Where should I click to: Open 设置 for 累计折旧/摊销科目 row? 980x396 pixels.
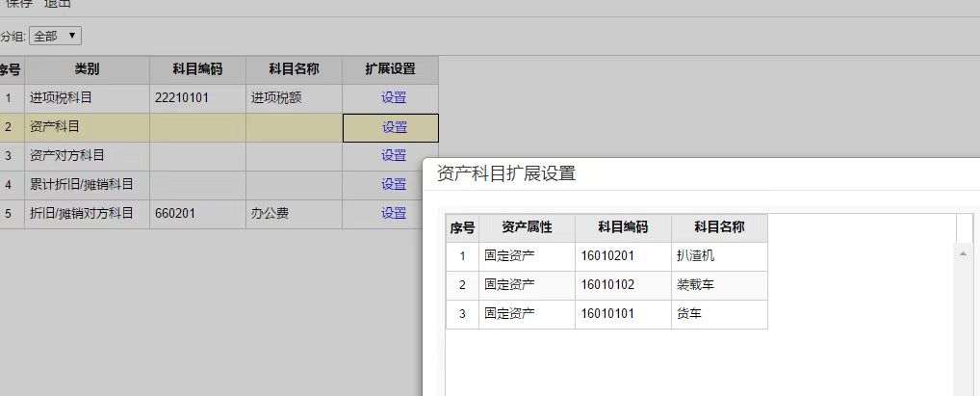394,185
